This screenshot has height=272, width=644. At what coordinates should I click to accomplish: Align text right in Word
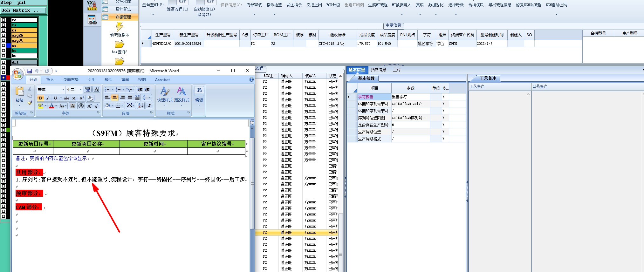pos(122,98)
